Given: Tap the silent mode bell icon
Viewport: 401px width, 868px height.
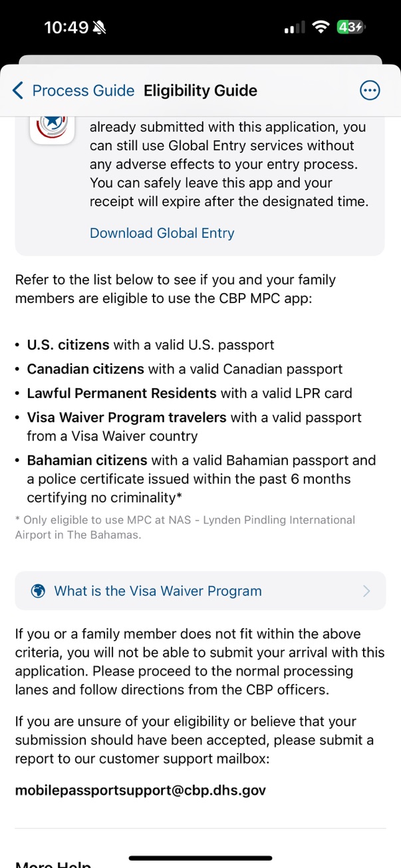Looking at the screenshot, I should pyautogui.click(x=100, y=27).
